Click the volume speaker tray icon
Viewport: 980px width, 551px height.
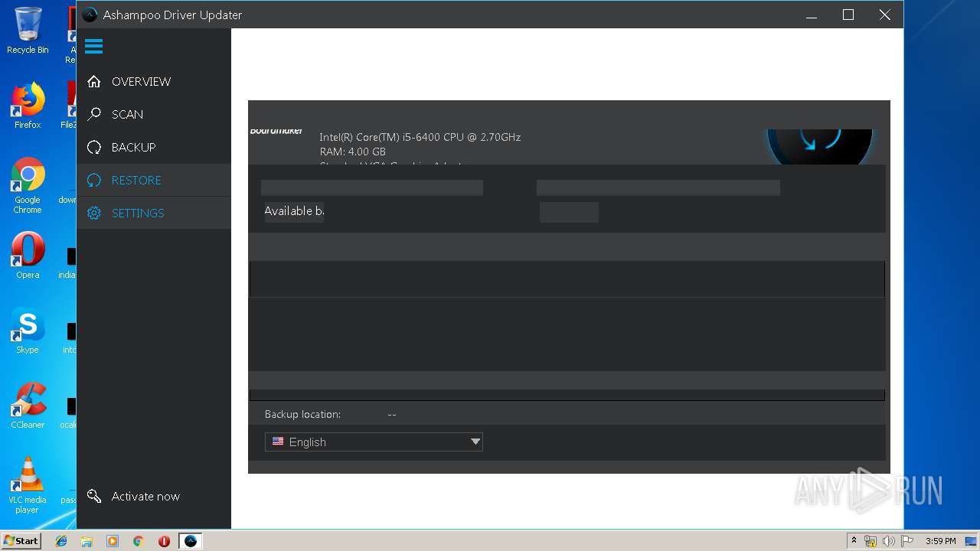[889, 541]
